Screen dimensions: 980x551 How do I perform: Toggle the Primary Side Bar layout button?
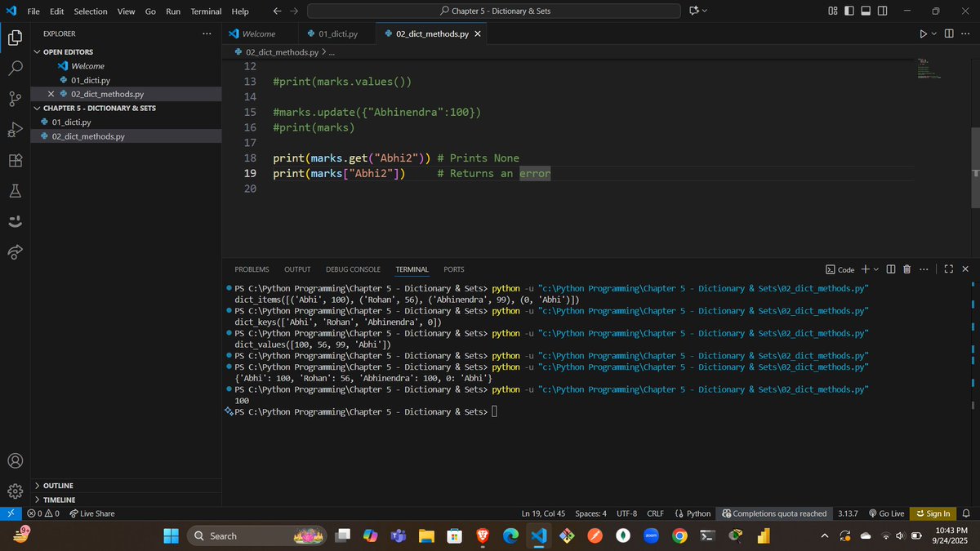pos(849,11)
